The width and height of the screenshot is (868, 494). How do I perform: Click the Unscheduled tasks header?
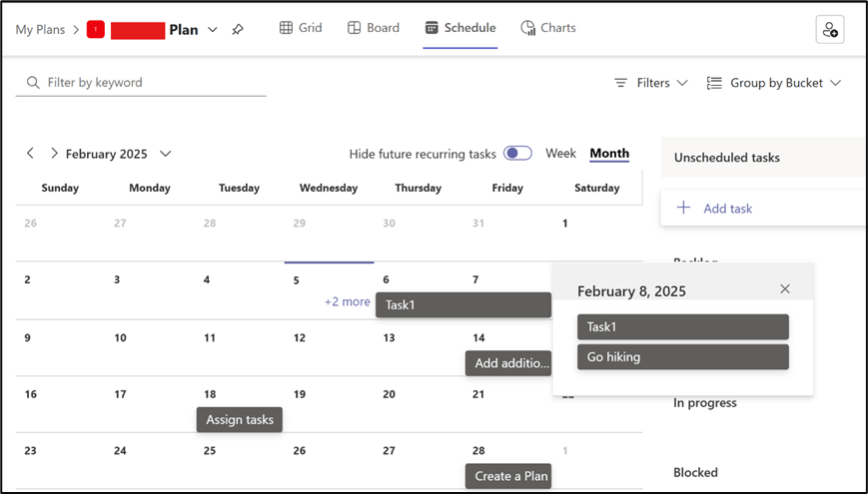click(727, 158)
